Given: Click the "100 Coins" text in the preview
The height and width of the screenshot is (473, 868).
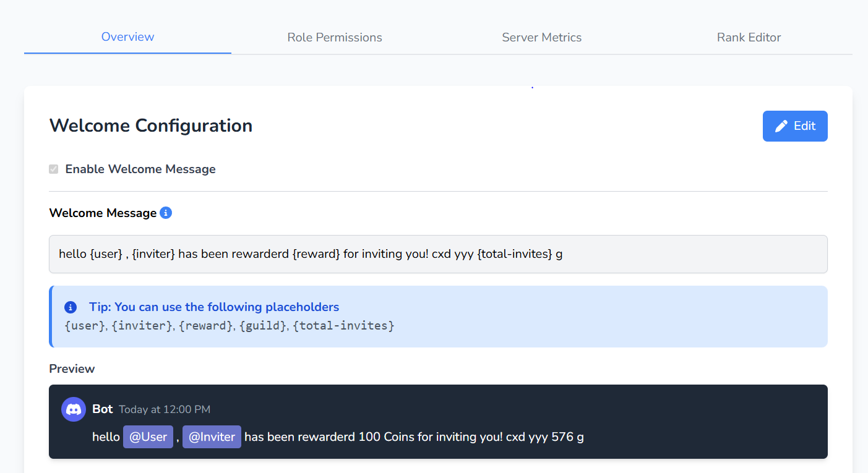Looking at the screenshot, I should tap(387, 437).
